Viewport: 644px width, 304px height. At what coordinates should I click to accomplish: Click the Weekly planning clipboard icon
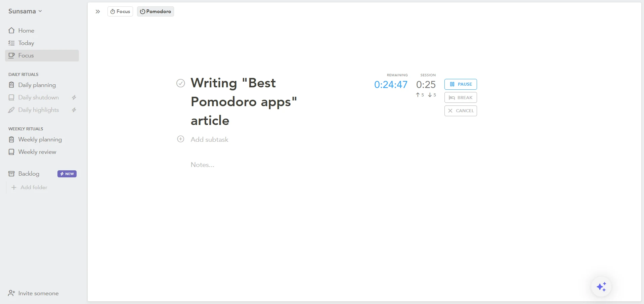coord(11,139)
